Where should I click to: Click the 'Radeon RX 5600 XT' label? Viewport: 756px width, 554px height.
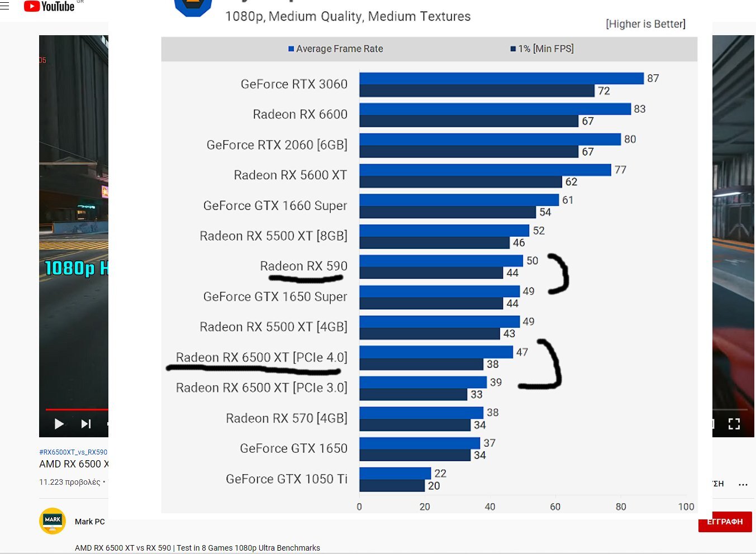pyautogui.click(x=290, y=175)
